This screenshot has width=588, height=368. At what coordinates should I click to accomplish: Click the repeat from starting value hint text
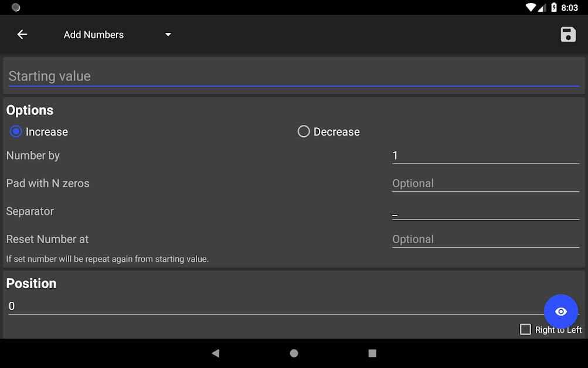point(107,259)
